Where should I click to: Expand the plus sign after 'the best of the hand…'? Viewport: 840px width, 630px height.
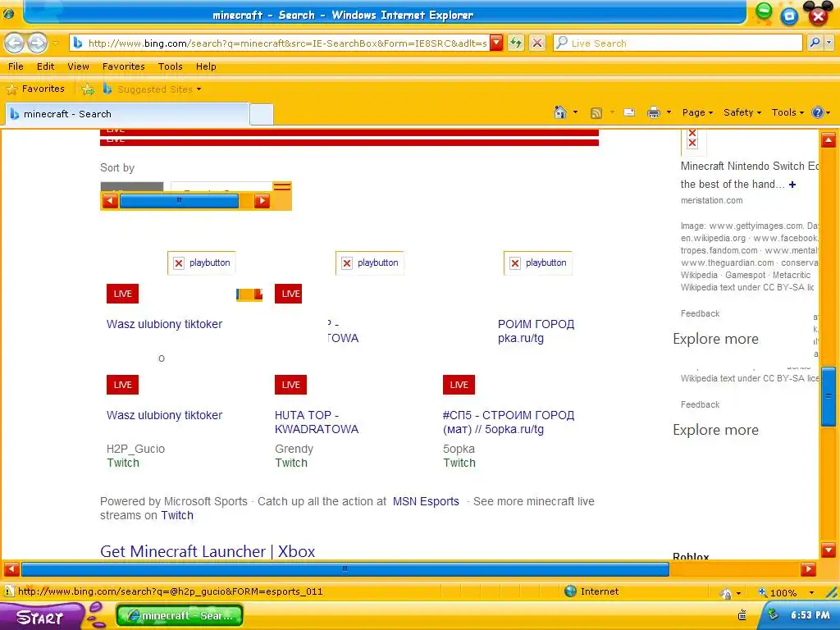[792, 185]
